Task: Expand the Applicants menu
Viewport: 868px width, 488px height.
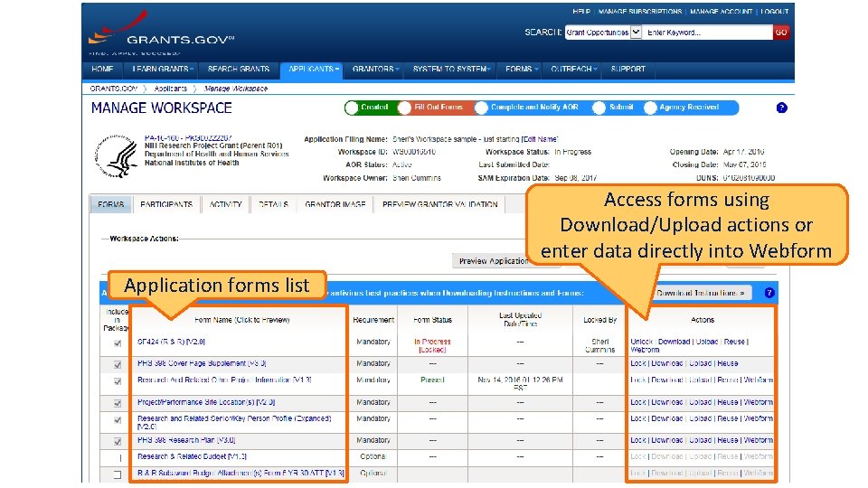Action: 314,70
